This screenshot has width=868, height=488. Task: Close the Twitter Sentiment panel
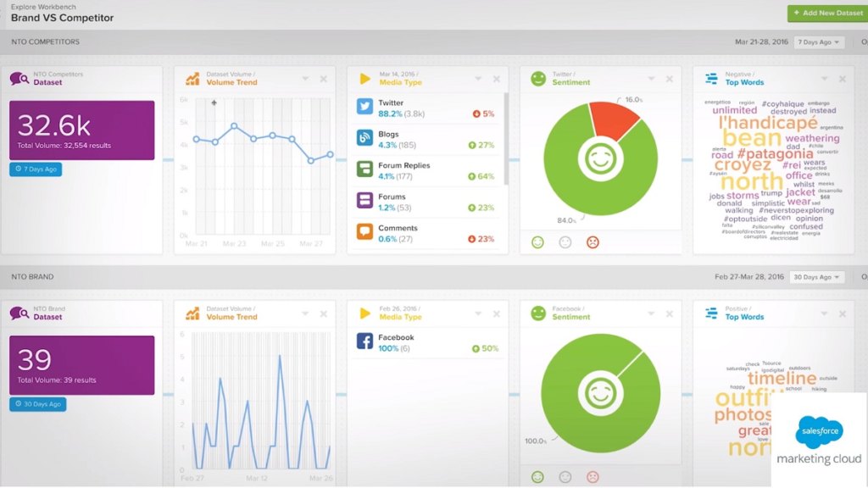tap(669, 79)
